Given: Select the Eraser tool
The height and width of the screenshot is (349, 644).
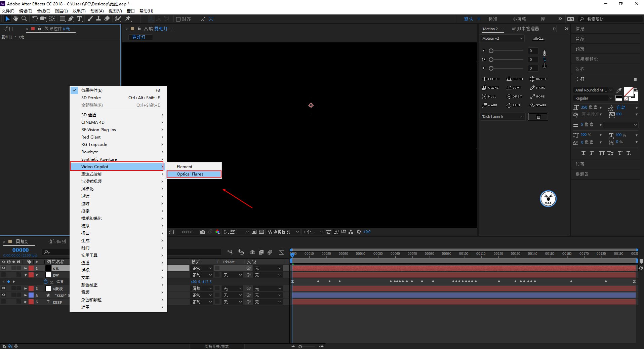Looking at the screenshot, I should tap(107, 19).
